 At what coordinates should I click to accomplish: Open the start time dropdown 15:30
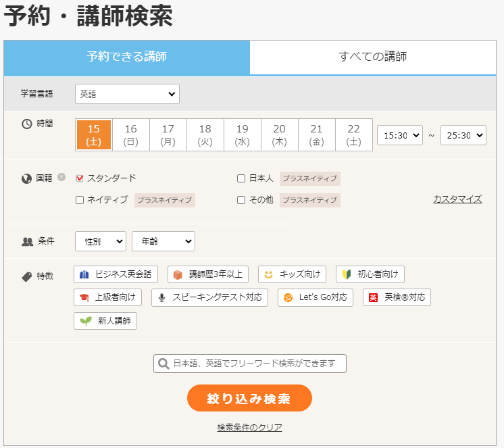[400, 135]
